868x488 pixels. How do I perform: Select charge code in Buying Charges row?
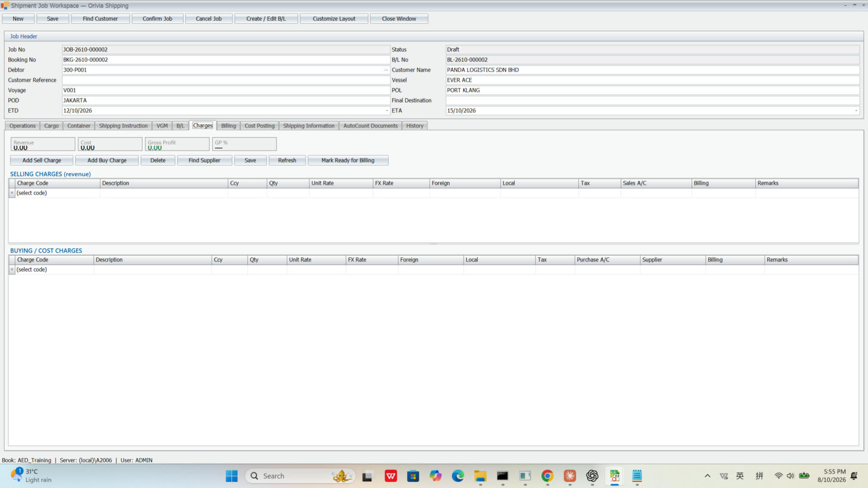pos(54,269)
